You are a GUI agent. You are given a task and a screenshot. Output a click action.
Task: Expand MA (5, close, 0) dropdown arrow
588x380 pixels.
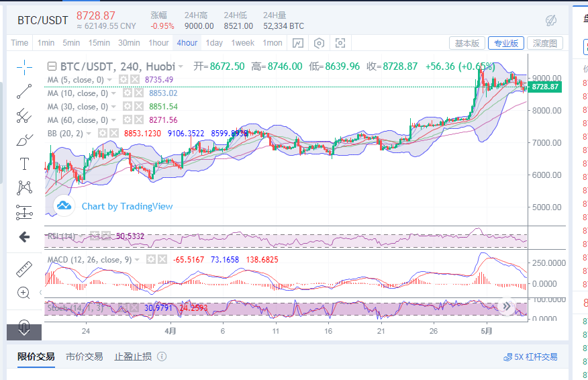(109, 80)
